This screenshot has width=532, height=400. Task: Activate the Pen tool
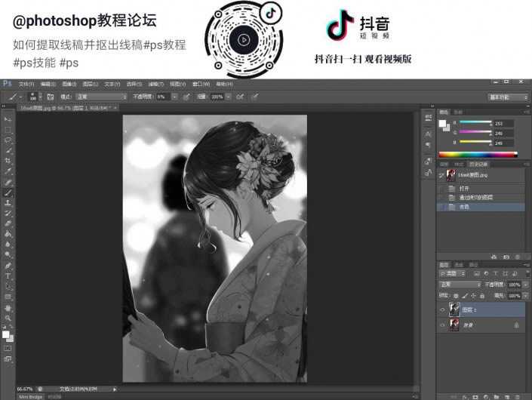coord(8,266)
